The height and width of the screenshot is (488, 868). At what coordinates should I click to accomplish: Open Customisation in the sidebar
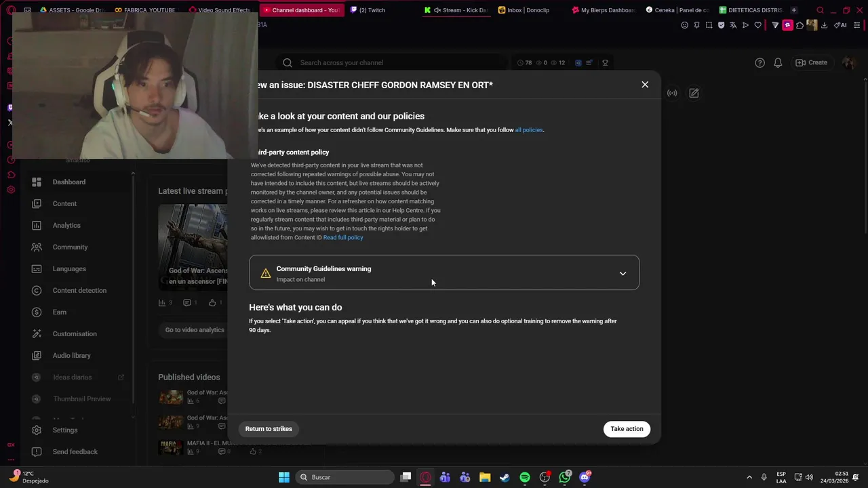pos(75,333)
